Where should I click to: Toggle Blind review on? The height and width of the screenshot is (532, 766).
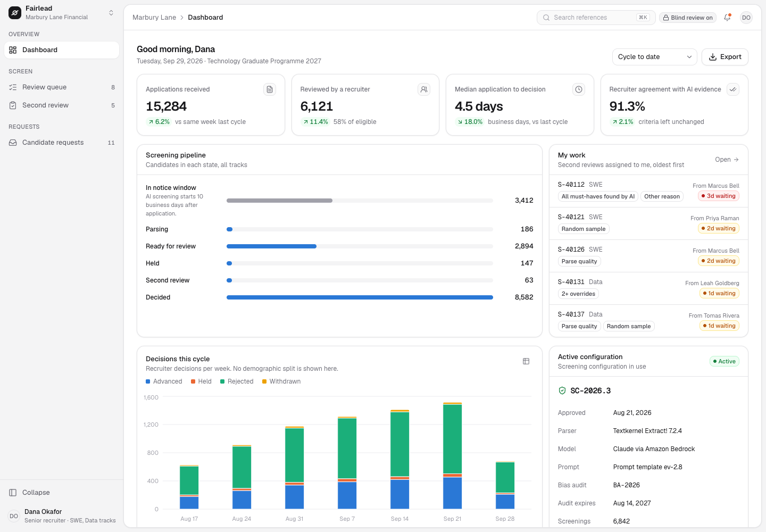point(688,18)
